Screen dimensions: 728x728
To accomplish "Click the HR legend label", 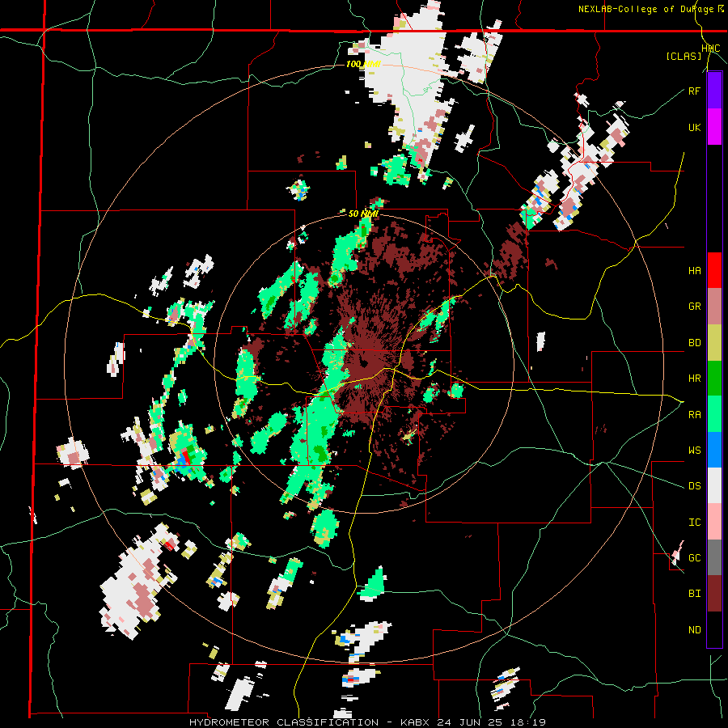I will tap(694, 379).
